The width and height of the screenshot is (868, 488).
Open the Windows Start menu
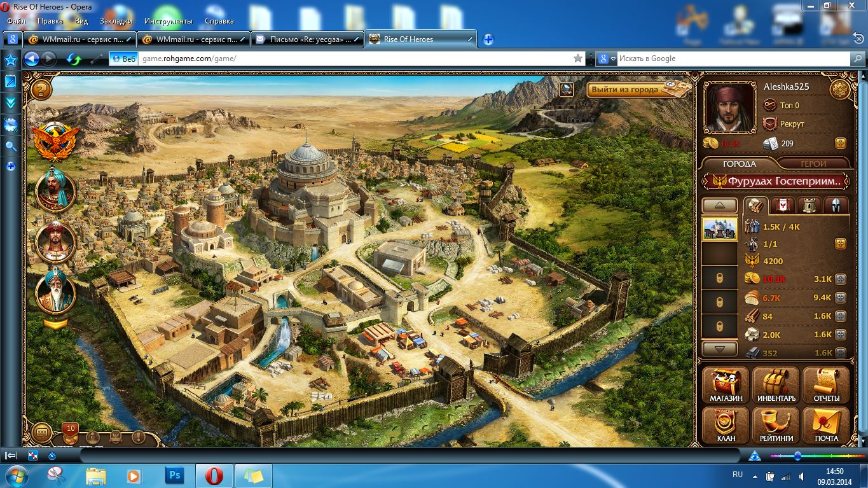[x=16, y=475]
